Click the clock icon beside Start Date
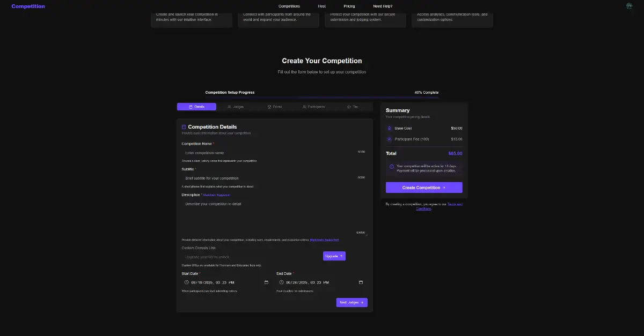This screenshot has width=644, height=336. pos(187,282)
